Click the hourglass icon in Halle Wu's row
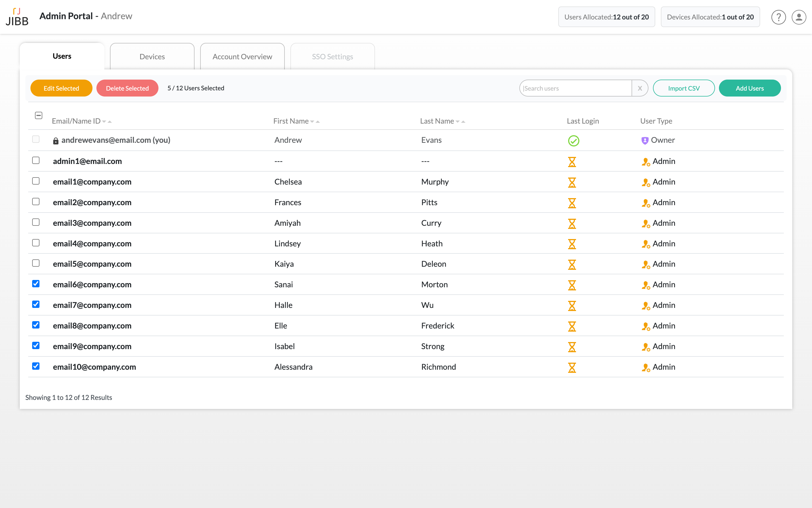The height and width of the screenshot is (508, 812). coord(572,306)
